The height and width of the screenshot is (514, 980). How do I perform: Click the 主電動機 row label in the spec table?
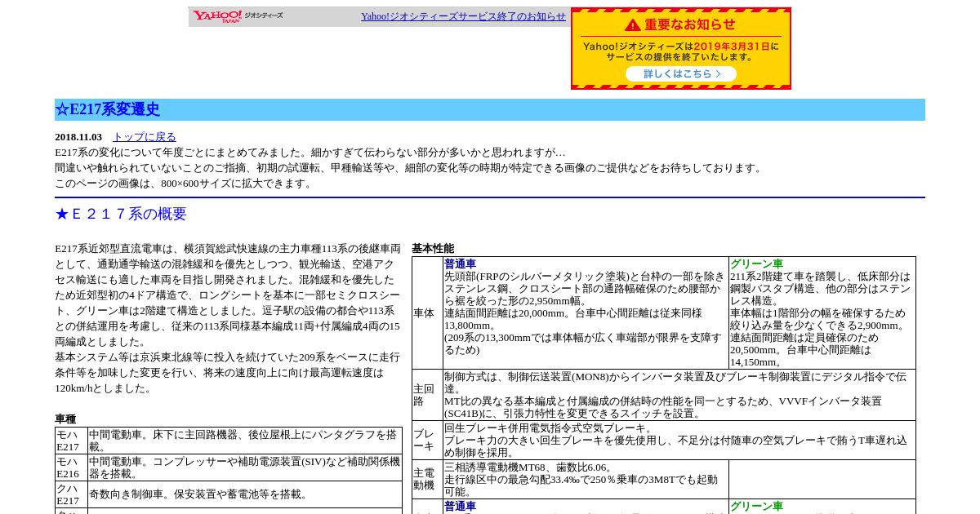click(427, 480)
